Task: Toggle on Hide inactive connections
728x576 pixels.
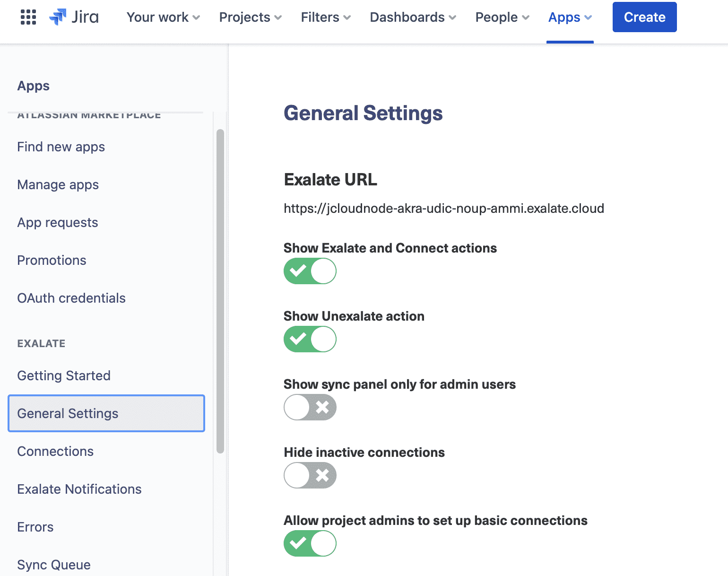Action: [310, 475]
